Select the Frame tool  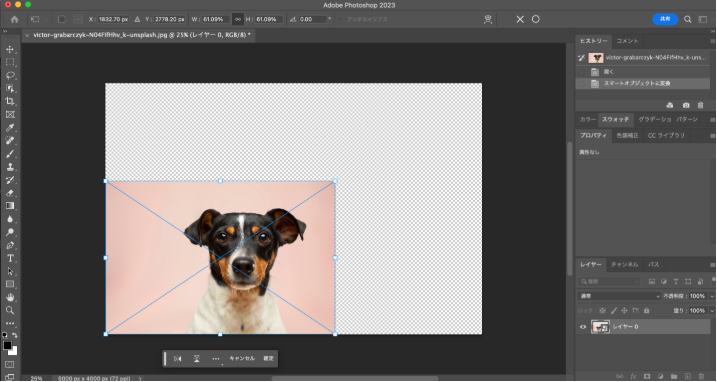click(x=10, y=114)
